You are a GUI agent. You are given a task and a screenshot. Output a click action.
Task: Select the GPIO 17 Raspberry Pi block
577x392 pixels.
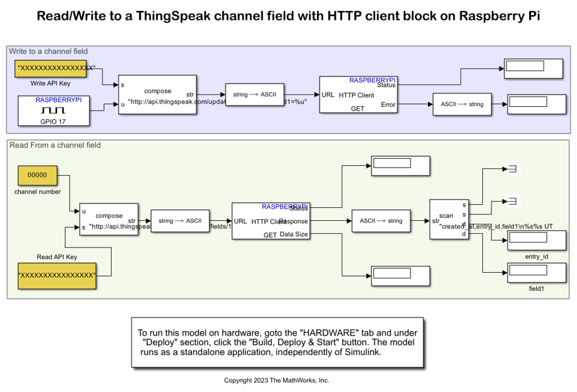[x=54, y=111]
